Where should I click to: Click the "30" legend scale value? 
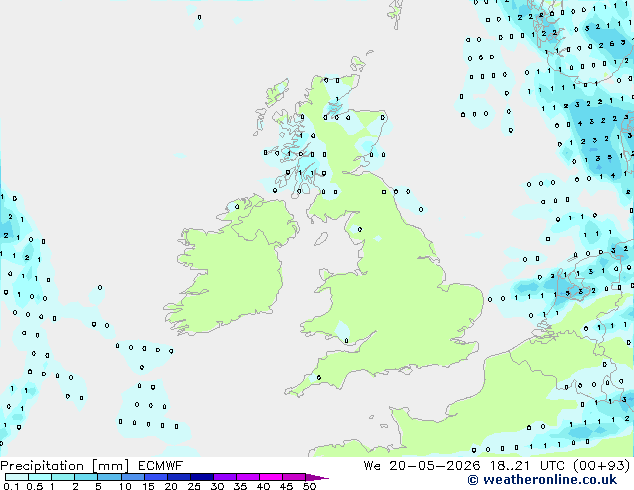pos(217,486)
